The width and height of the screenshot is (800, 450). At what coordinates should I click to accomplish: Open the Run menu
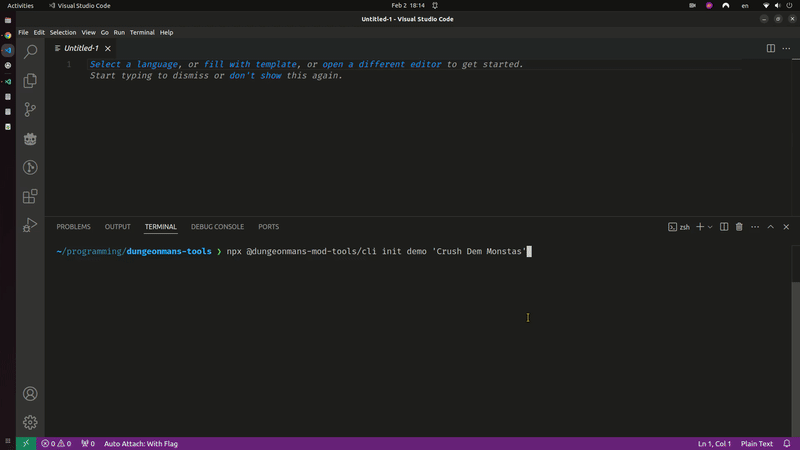coord(119,32)
